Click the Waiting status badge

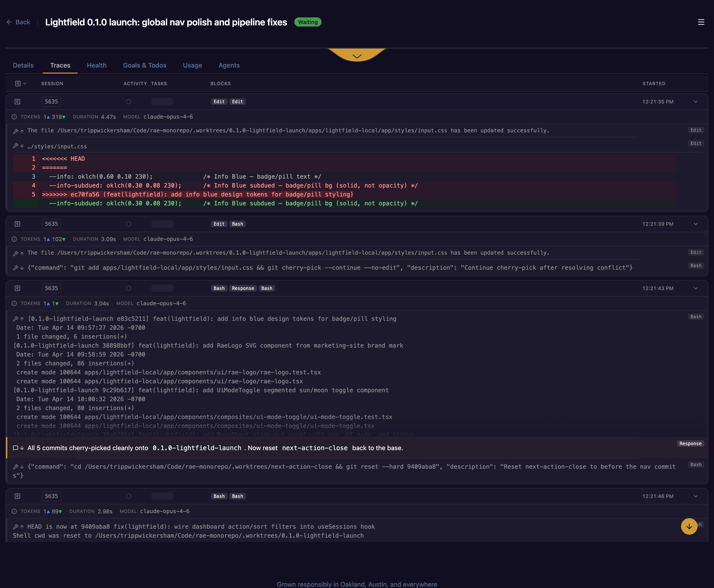(x=307, y=22)
